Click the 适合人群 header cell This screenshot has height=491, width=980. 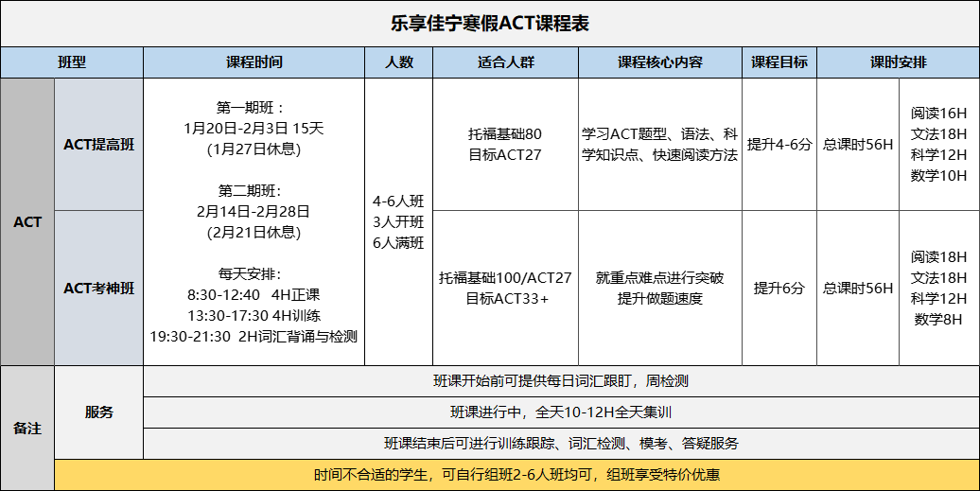click(506, 62)
